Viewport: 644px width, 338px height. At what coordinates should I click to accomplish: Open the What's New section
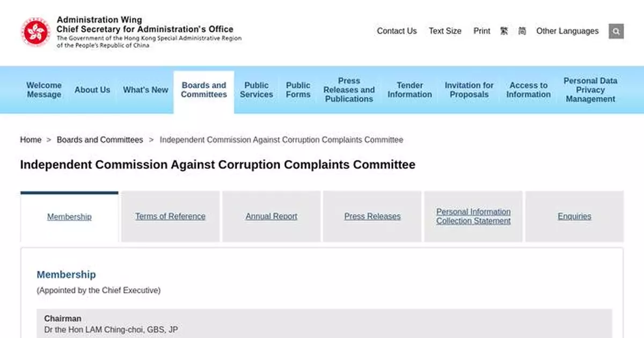click(x=145, y=90)
